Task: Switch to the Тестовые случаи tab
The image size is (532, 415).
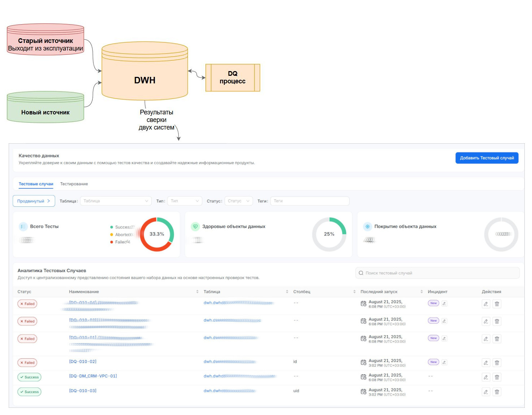Action: (36, 184)
